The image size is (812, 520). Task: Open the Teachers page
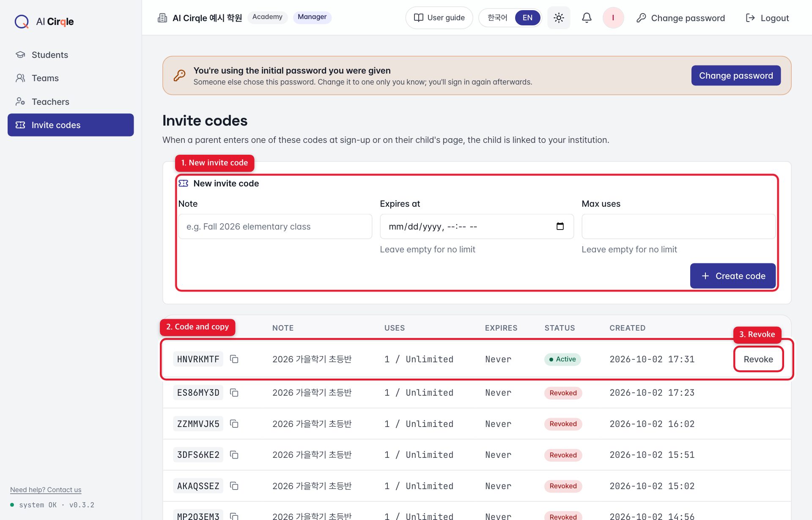(x=71, y=101)
